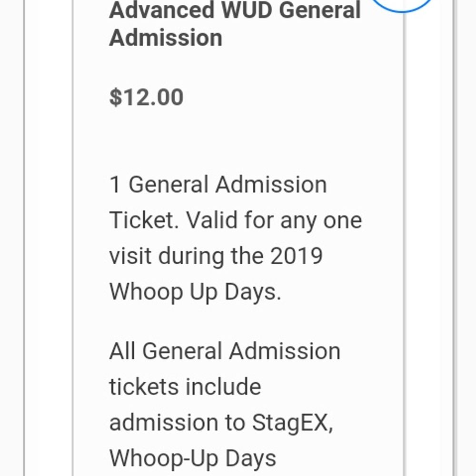
Task: Click the word Admission in the title's second line
Action: coord(166,37)
